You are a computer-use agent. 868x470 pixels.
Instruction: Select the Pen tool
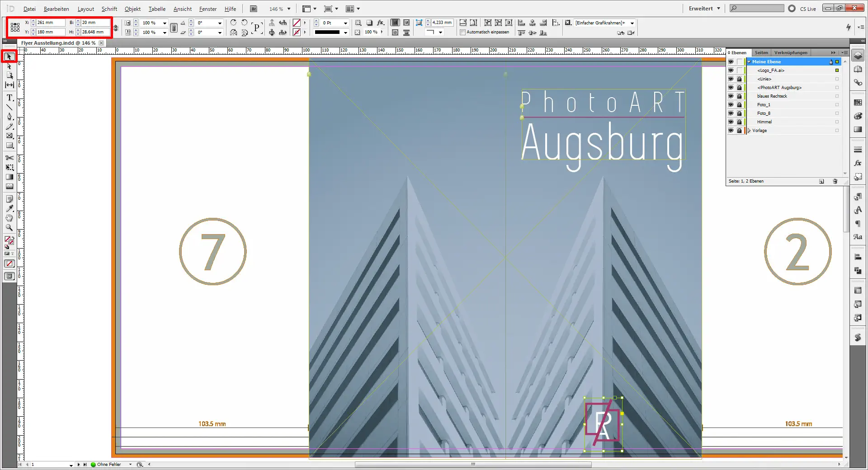9,116
